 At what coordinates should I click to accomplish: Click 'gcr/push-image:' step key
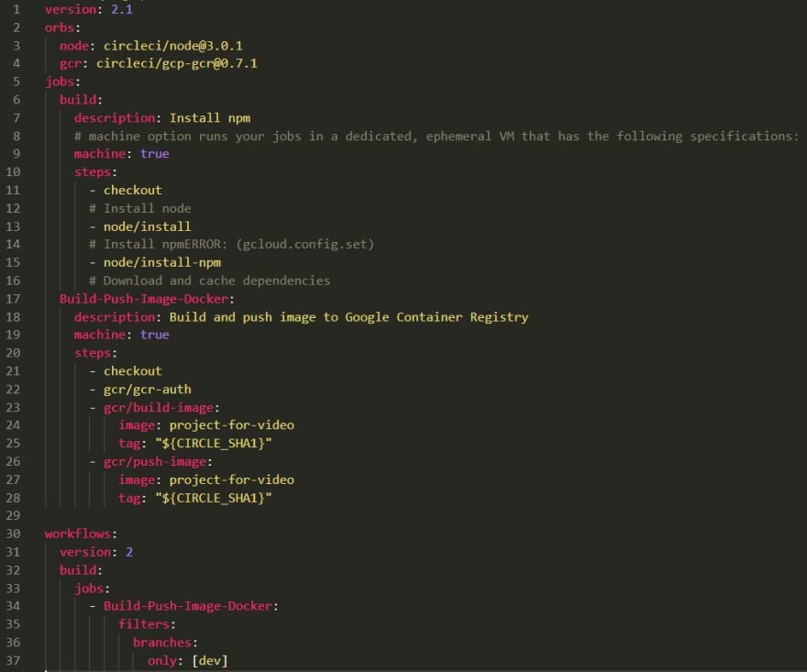pos(158,461)
